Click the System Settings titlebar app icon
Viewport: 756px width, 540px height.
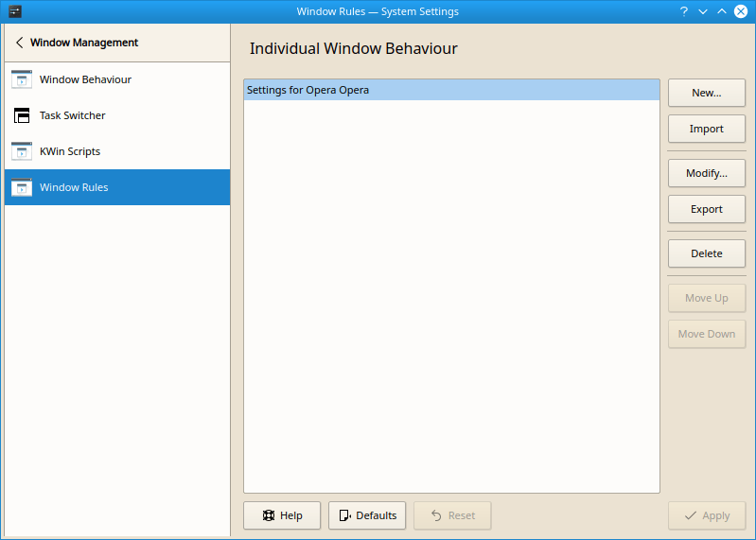pyautogui.click(x=15, y=11)
